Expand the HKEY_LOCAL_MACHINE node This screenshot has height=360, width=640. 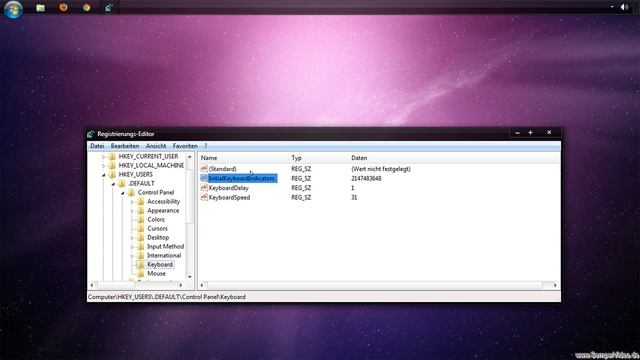coord(104,166)
